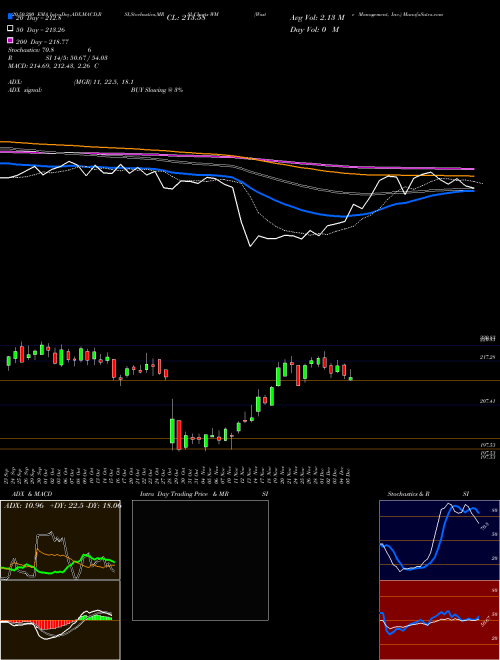
Task: Select the '50 Day = 213.26' legend text
Action: 40,30
